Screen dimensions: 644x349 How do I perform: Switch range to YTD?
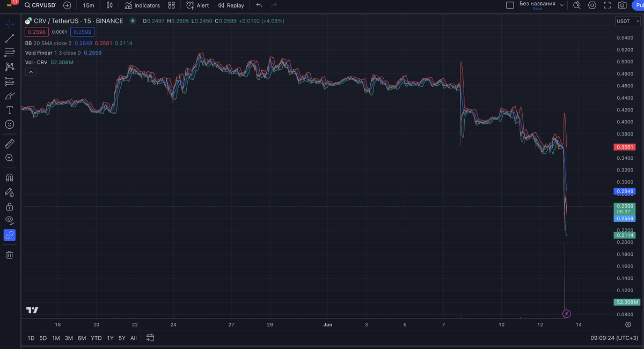(x=96, y=338)
